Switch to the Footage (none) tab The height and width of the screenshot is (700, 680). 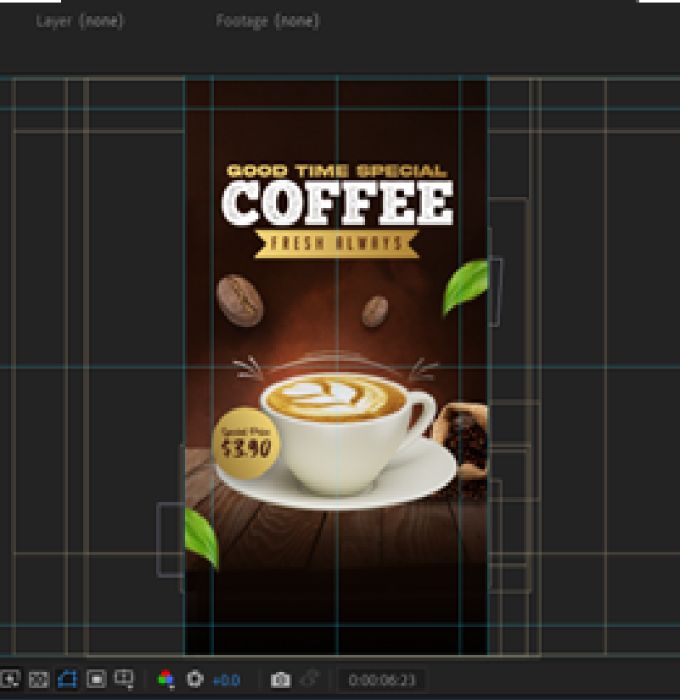(x=267, y=21)
